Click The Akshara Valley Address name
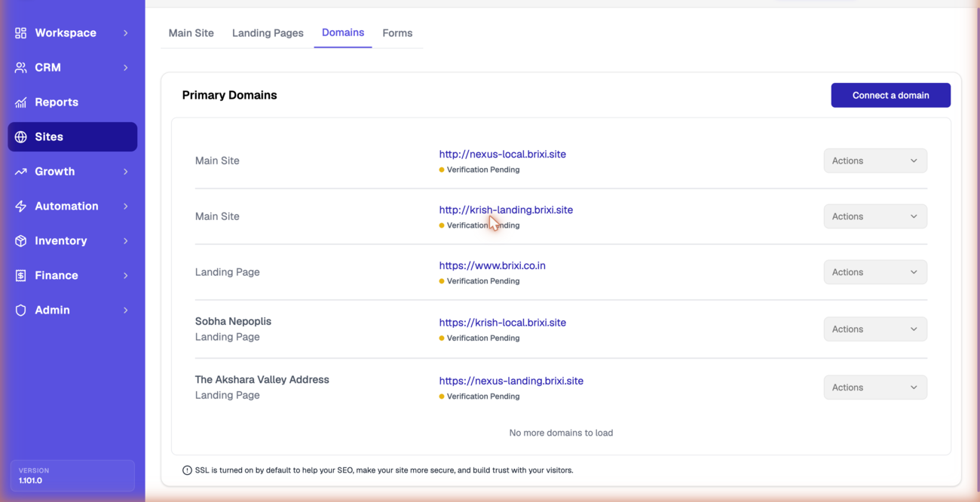The width and height of the screenshot is (980, 502). tap(262, 380)
